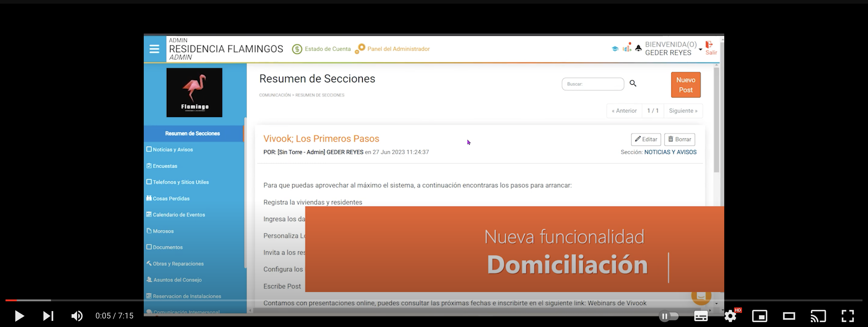Open Calendario de Eventos
Screen dimensions: 868x327
click(179, 215)
